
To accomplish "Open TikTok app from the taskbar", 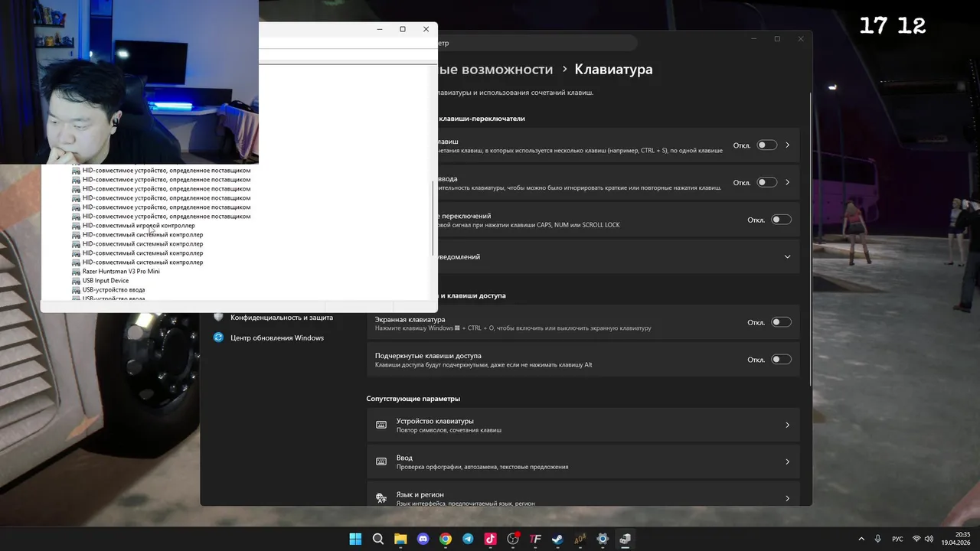I will click(491, 539).
